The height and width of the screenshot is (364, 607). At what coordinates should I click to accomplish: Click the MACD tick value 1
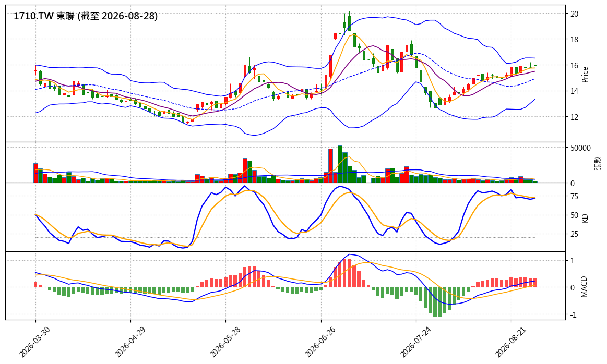tap(573, 261)
